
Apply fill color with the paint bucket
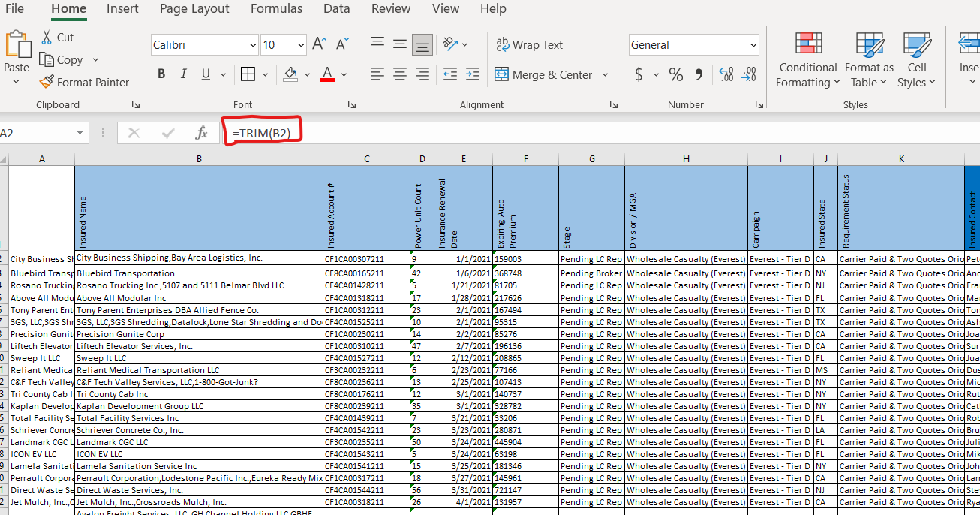click(x=290, y=74)
